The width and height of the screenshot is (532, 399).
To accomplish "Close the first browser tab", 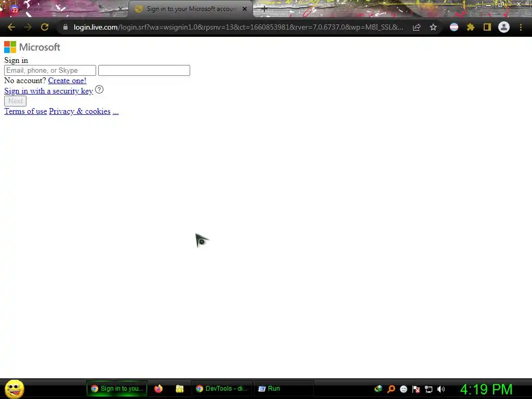I will (x=120, y=9).
